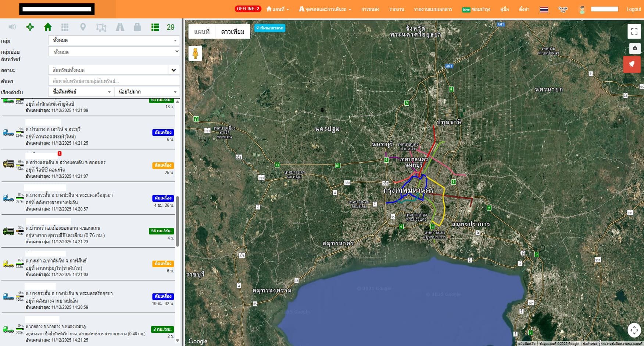
Task: Toggle the road layer icon in panel
Action: click(x=120, y=27)
